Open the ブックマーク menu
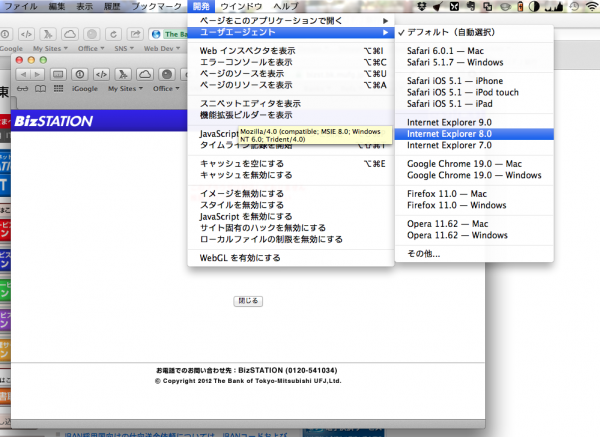 coord(157,6)
